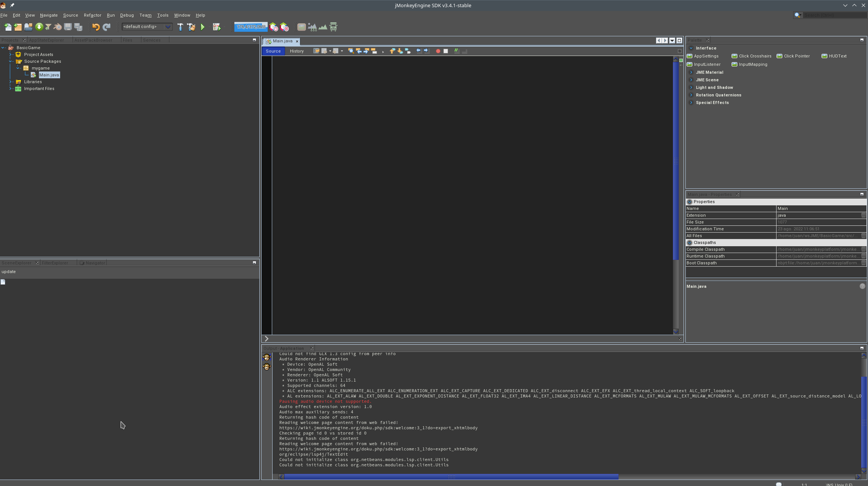This screenshot has width=868, height=486.
Task: Click the New Project icon
Action: [x=18, y=27]
